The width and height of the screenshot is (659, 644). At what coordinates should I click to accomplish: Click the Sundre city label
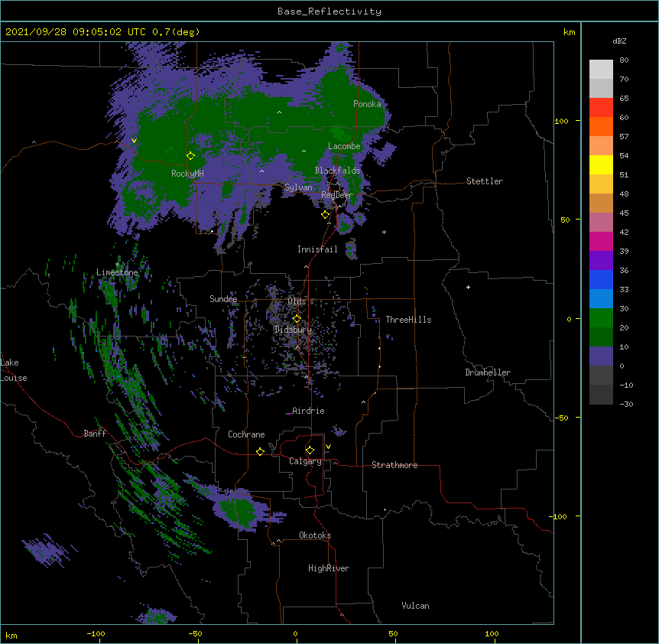223,299
